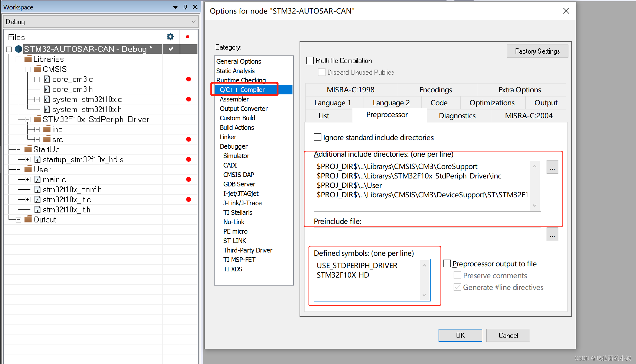Click the Output folder icon
This screenshot has height=364, width=636.
coord(28,219)
